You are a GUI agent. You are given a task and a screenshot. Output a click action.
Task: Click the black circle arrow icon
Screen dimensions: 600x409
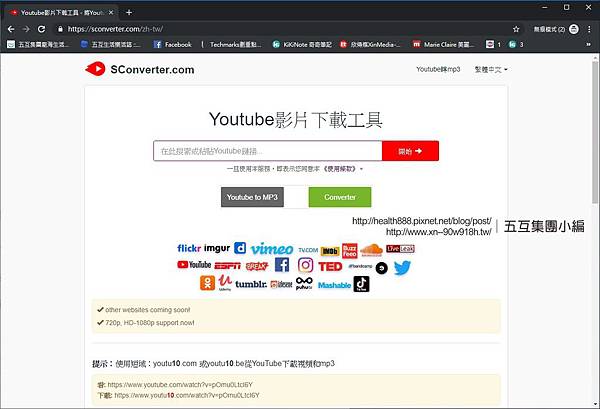pos(382,268)
